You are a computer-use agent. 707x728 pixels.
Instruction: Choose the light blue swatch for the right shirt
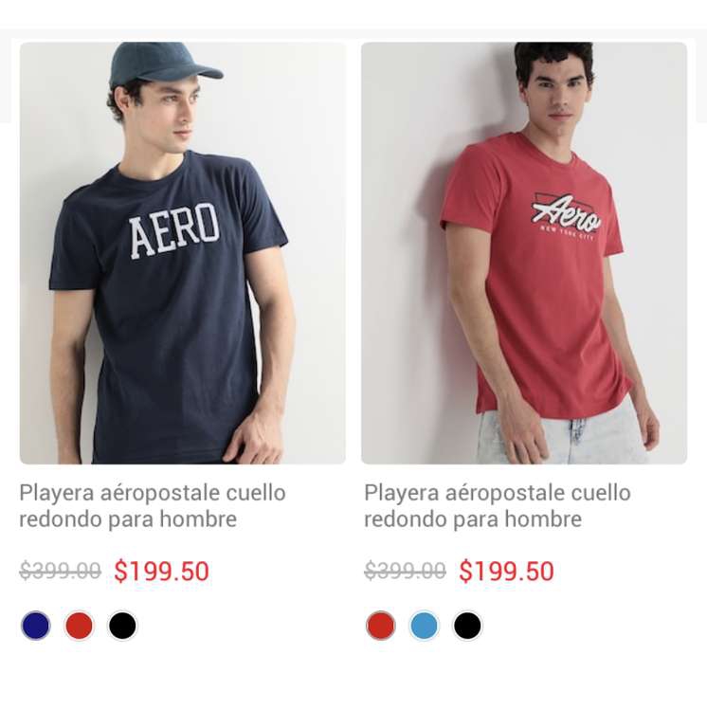pos(424,626)
